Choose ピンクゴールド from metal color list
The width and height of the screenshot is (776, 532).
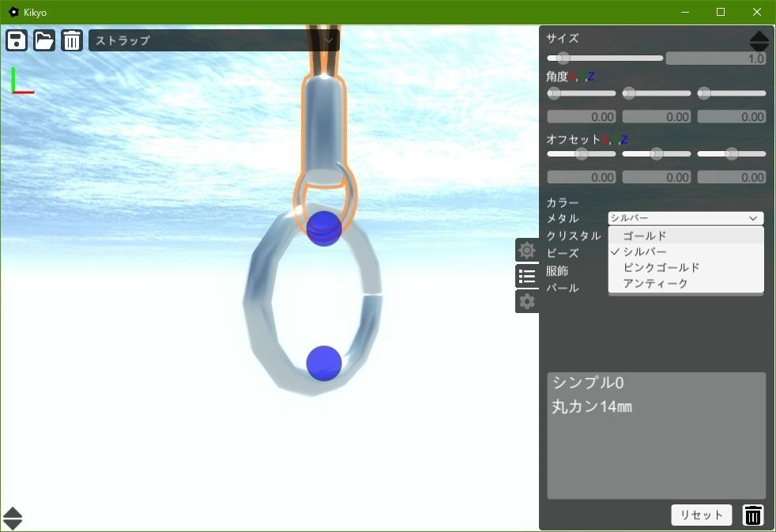click(686, 267)
